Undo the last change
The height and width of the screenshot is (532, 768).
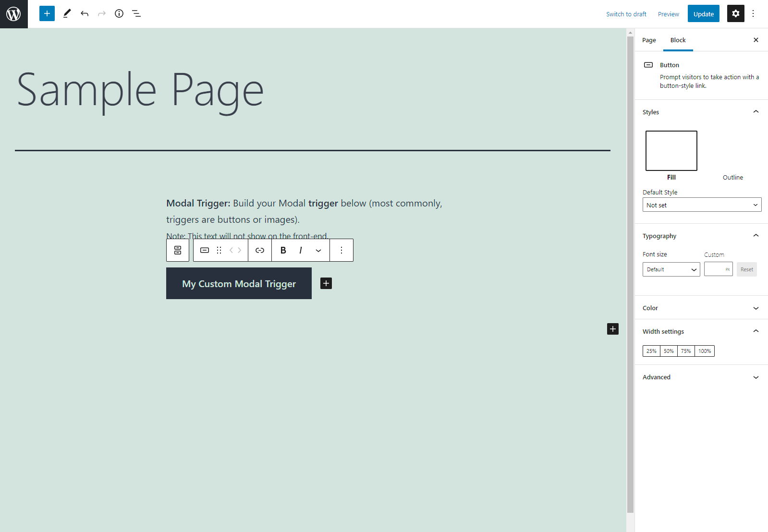(x=85, y=13)
